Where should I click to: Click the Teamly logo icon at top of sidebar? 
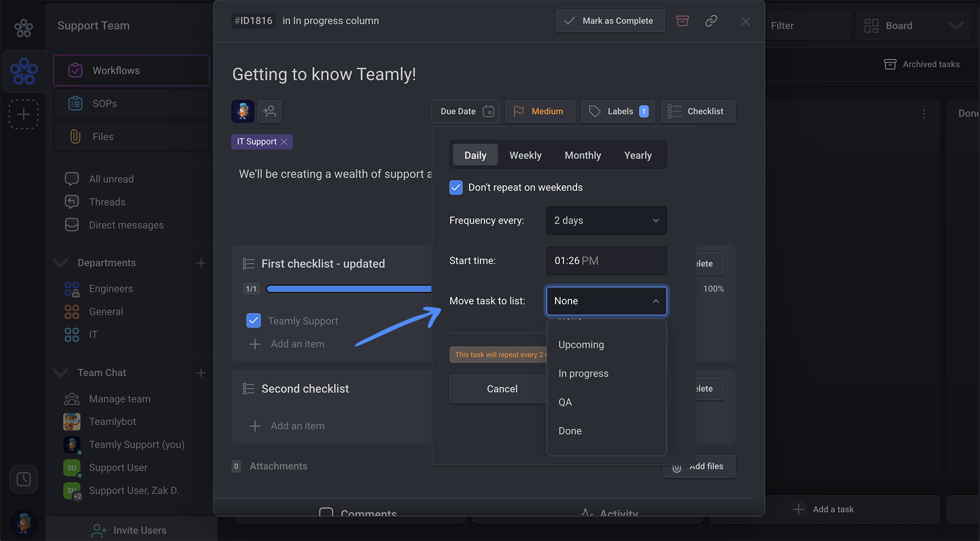point(24,28)
